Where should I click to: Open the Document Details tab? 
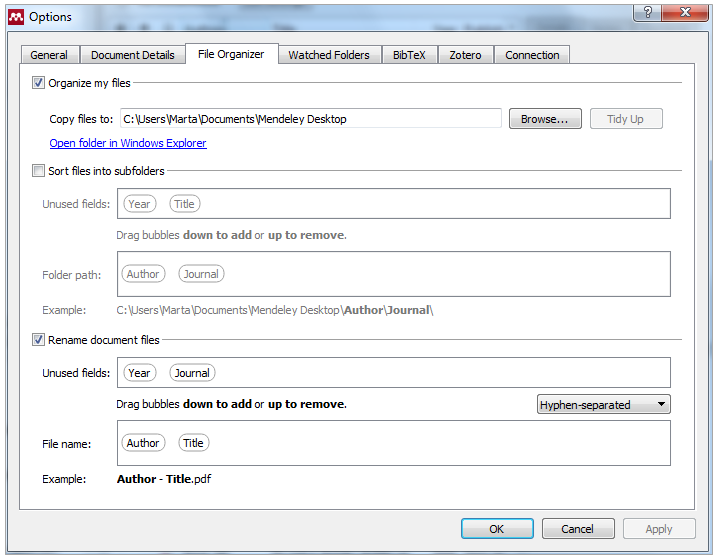click(133, 55)
